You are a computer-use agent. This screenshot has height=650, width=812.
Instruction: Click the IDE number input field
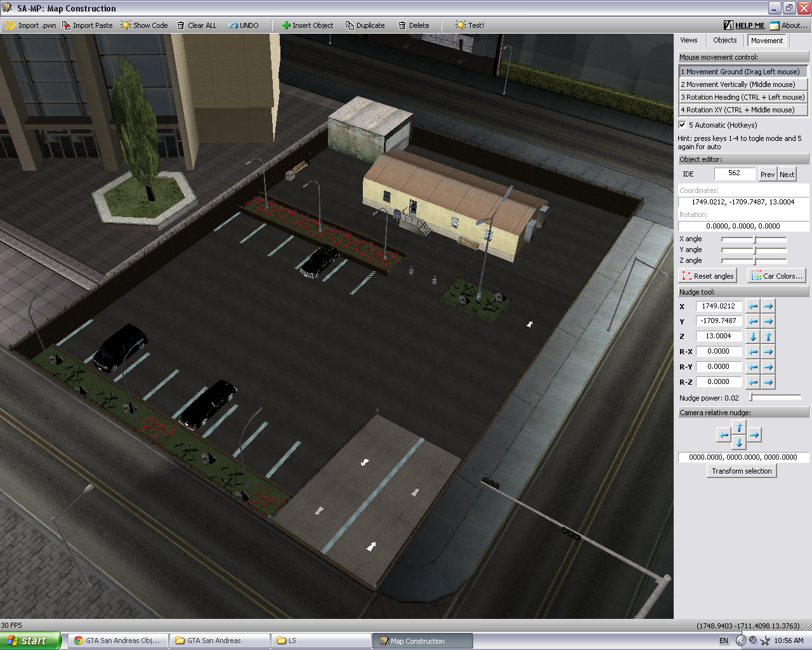(735, 173)
